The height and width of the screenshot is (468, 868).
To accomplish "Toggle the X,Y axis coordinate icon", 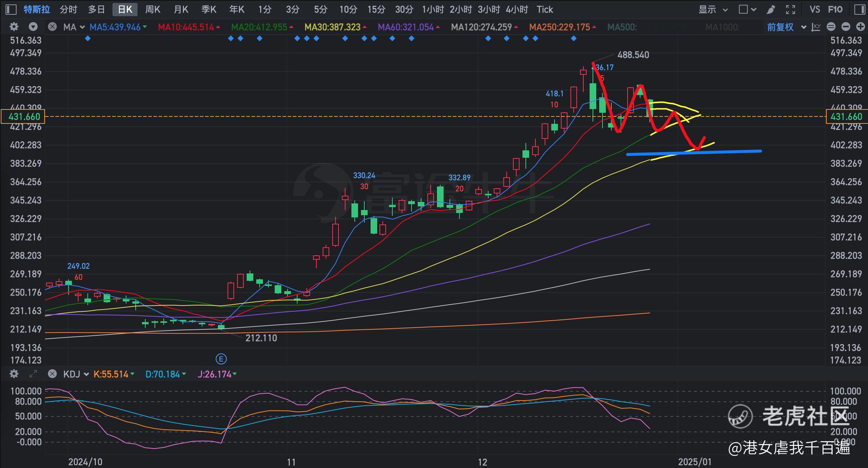I will (x=816, y=27).
